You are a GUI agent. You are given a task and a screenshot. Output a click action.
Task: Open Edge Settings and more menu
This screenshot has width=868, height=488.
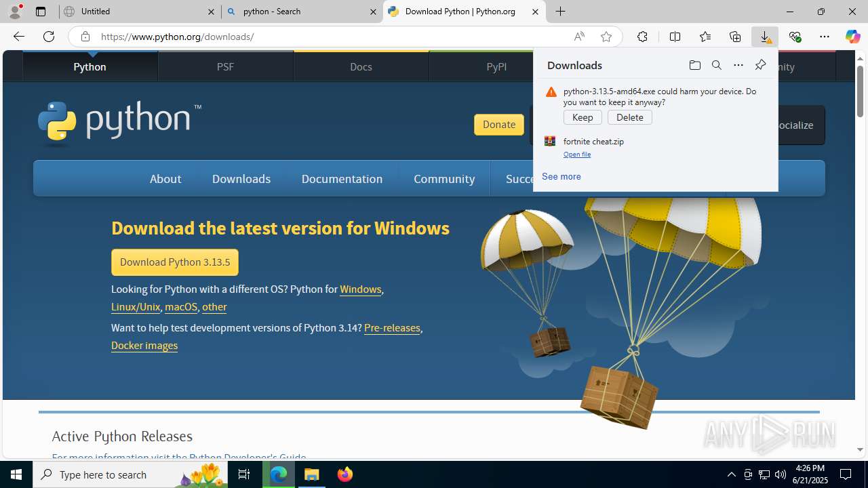click(825, 37)
